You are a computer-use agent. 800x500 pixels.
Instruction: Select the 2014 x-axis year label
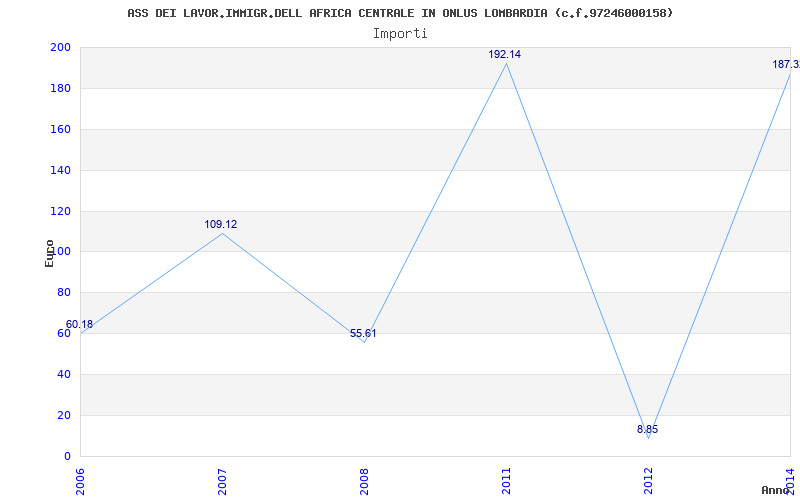[x=790, y=482]
